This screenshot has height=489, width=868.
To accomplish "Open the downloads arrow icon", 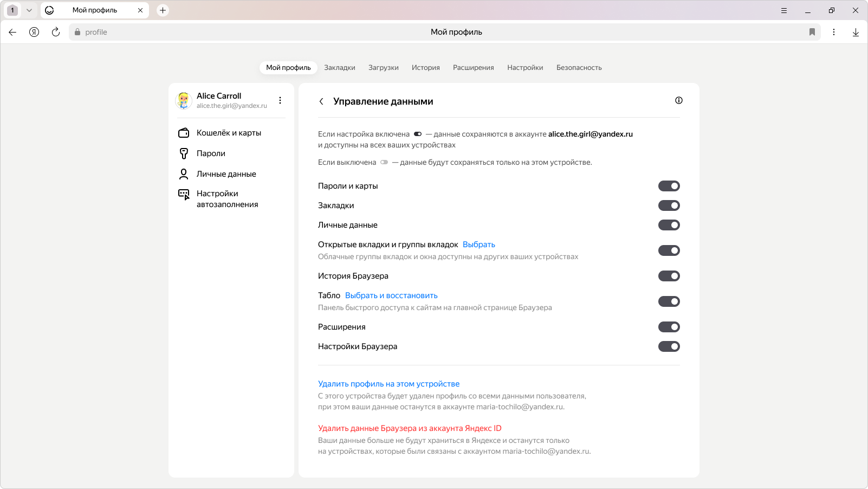I will click(x=856, y=32).
